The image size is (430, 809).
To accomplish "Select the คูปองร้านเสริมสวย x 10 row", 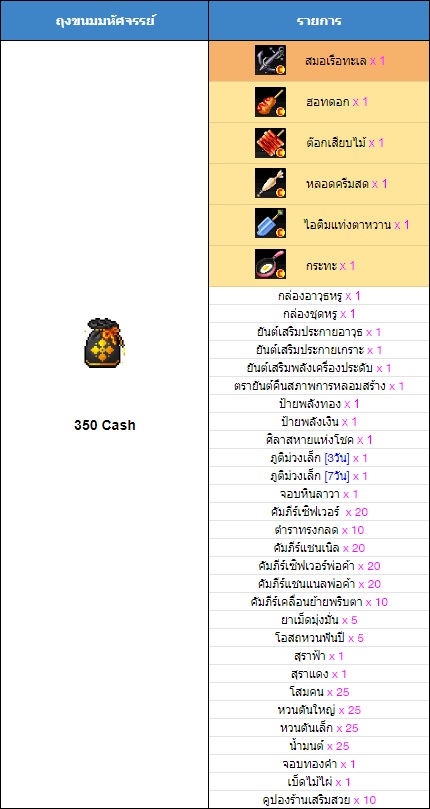I will pyautogui.click(x=319, y=800).
